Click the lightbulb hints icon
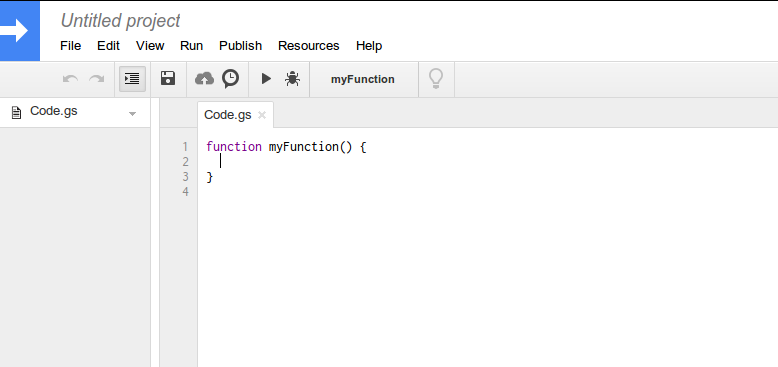This screenshot has height=367, width=778. pyautogui.click(x=436, y=78)
